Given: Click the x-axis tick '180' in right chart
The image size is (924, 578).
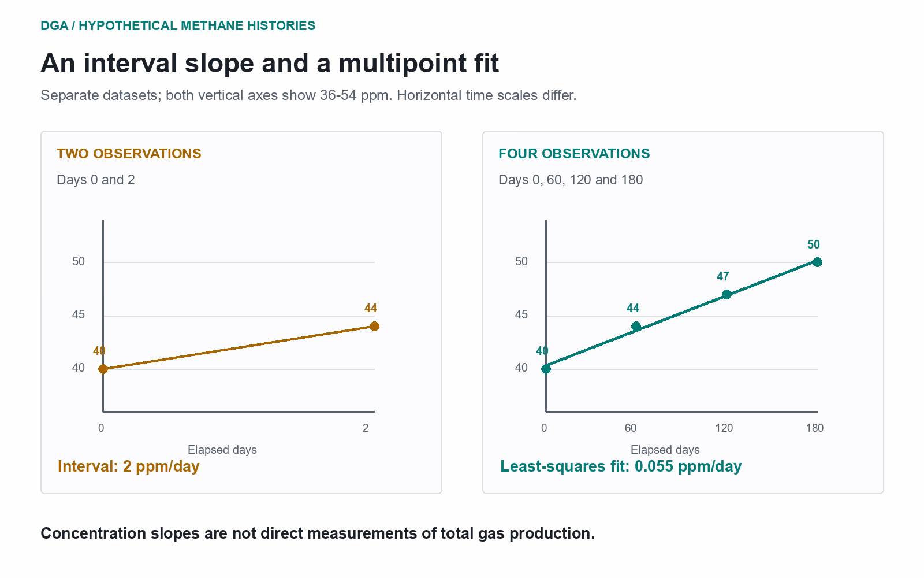Looking at the screenshot, I should point(815,428).
